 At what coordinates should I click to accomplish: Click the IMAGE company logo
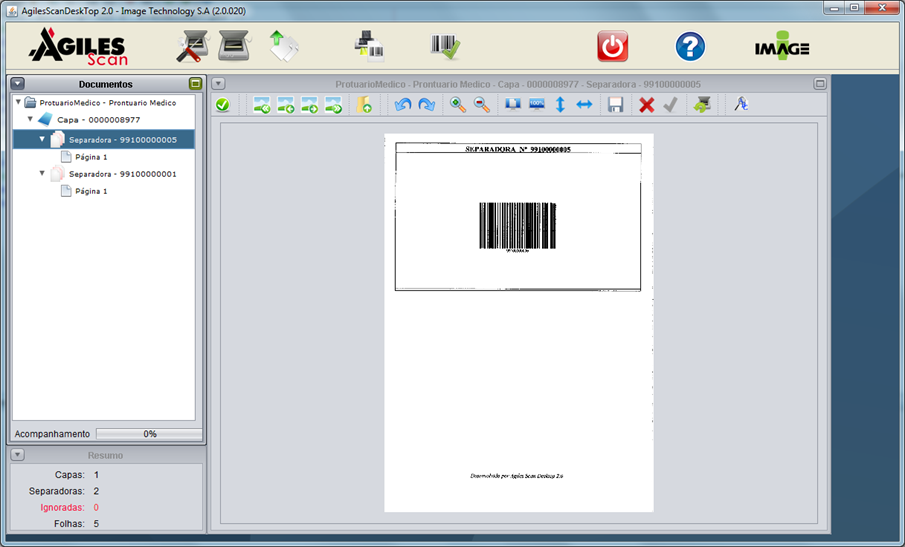pos(782,46)
